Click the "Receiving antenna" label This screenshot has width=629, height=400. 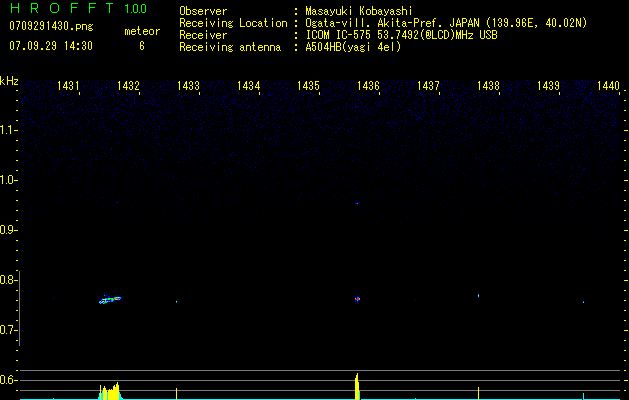[x=230, y=47]
